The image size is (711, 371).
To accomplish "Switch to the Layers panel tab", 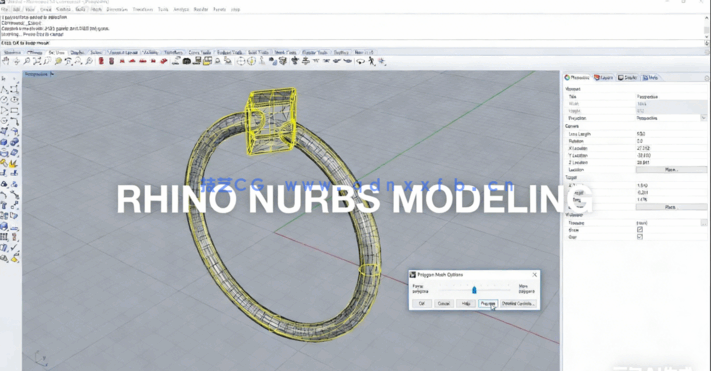I will coord(604,78).
